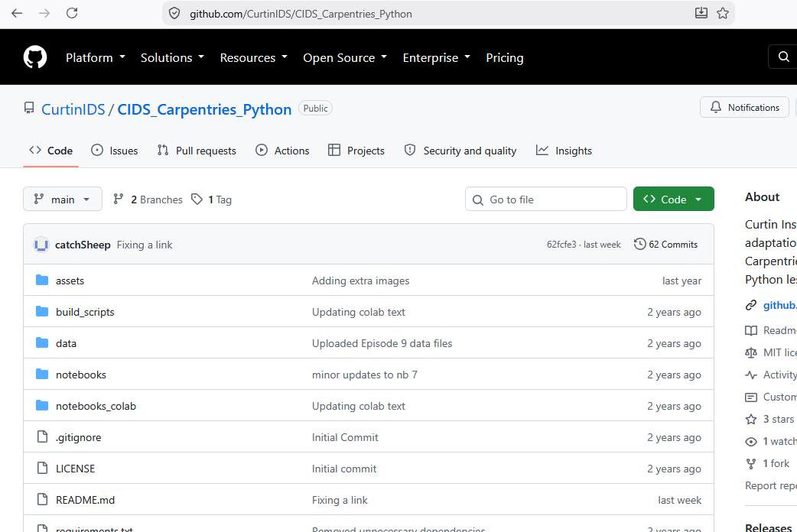This screenshot has height=532, width=797.
Task: Go back using browser back arrow
Action: point(17,13)
